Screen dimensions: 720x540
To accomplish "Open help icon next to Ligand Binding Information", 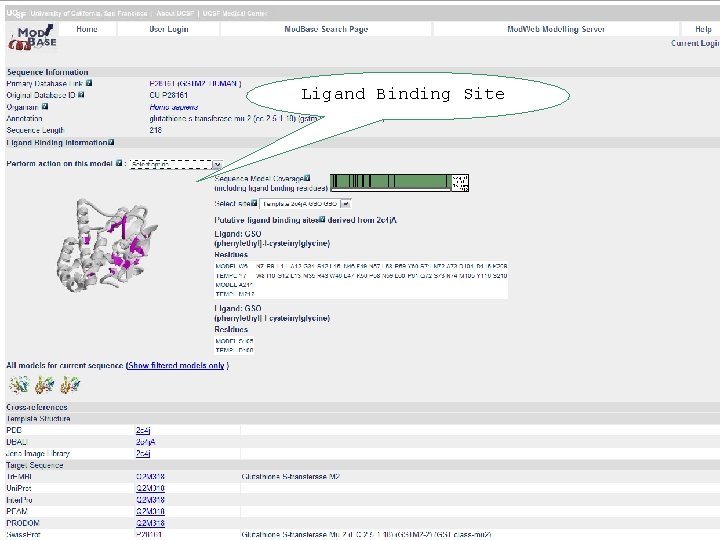I will click(x=111, y=142).
